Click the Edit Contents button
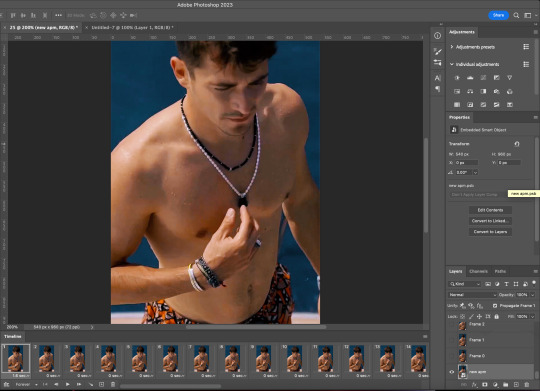Viewport: 540px width, 391px height. [x=490, y=210]
